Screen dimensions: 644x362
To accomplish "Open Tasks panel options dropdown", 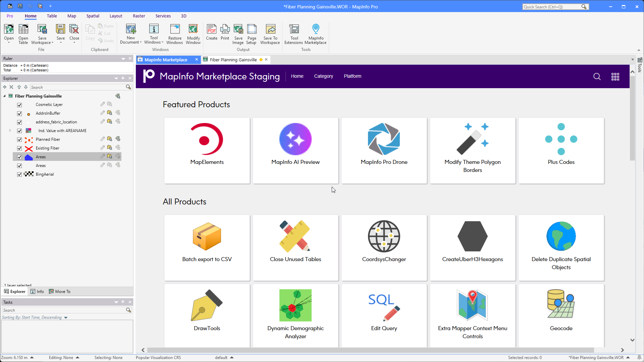I will 116,302.
